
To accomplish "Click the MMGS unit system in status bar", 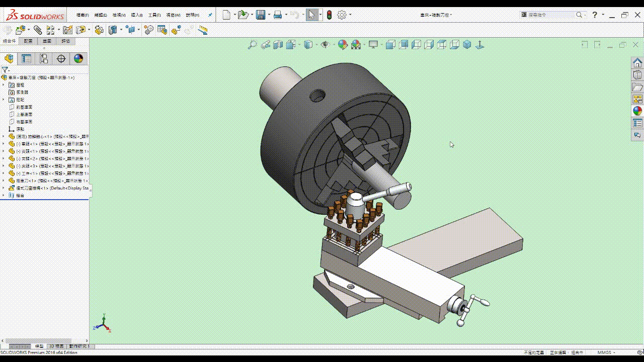I will pyautogui.click(x=604, y=352).
